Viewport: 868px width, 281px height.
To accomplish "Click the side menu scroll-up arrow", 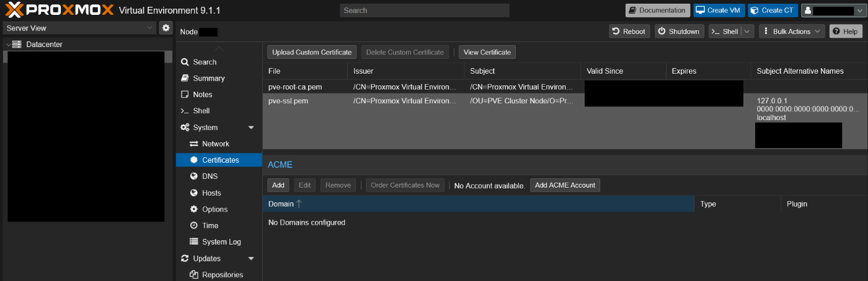I will pos(219,48).
